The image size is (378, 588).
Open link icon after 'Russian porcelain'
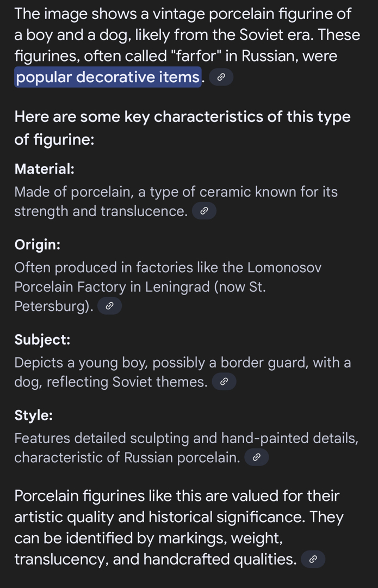click(x=257, y=457)
